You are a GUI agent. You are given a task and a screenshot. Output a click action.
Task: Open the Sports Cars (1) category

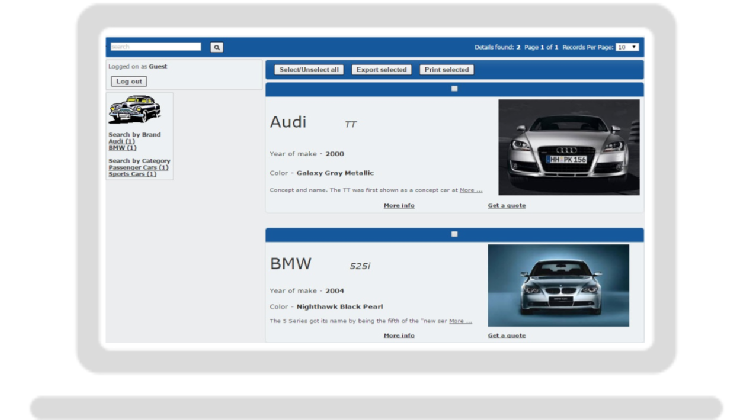coord(132,174)
